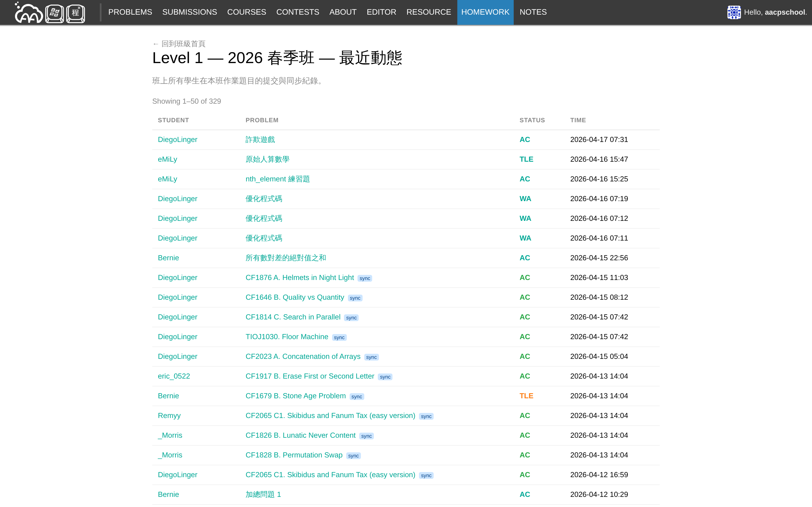Screen dimensions: 812x507
Task: Click sync badge beside Stone Age Problem
Action: pos(357,397)
